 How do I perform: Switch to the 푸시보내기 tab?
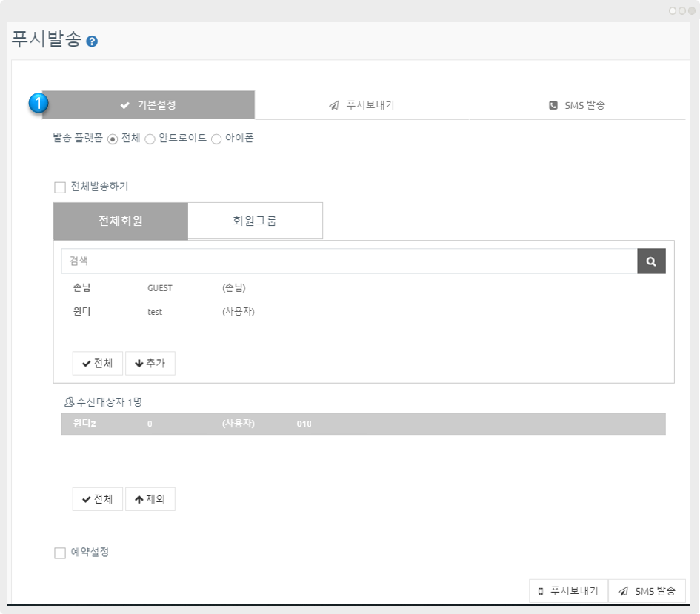[x=361, y=105]
